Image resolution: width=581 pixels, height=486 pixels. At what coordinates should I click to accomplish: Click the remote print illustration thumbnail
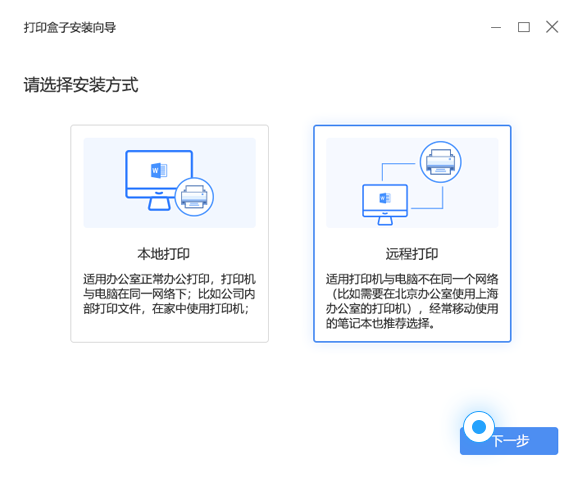[412, 183]
